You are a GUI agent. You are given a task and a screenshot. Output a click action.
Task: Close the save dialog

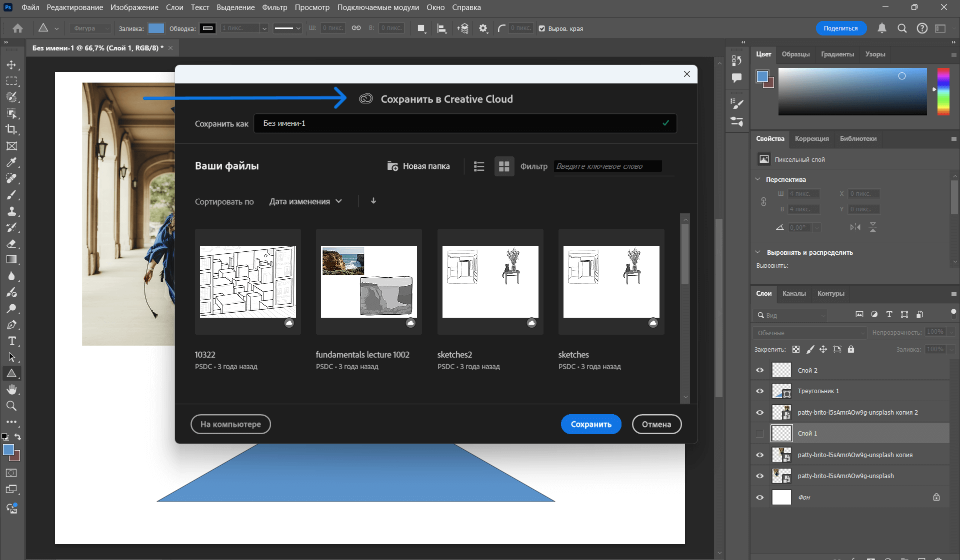click(x=687, y=74)
